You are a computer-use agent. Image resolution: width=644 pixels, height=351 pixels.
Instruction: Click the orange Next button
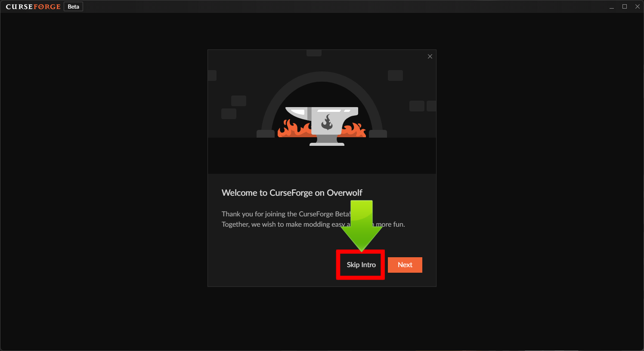(x=405, y=265)
